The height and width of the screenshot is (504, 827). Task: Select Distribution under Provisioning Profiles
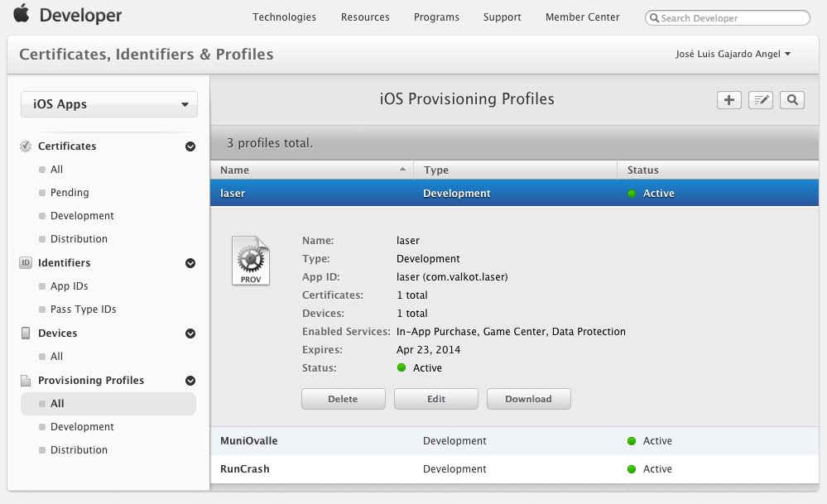[x=79, y=449]
